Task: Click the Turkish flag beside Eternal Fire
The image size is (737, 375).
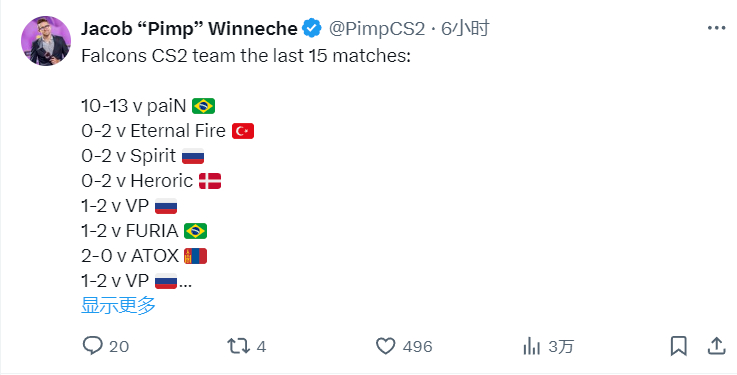Action: [x=243, y=131]
